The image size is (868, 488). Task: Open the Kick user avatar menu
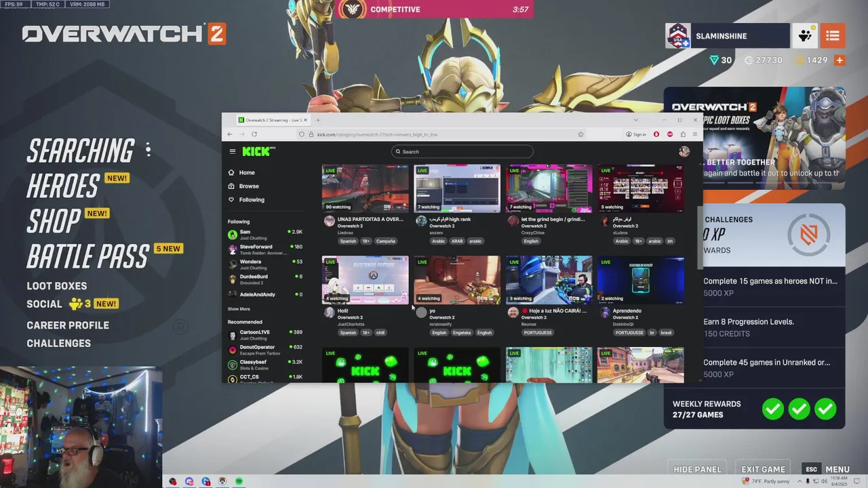coord(684,152)
